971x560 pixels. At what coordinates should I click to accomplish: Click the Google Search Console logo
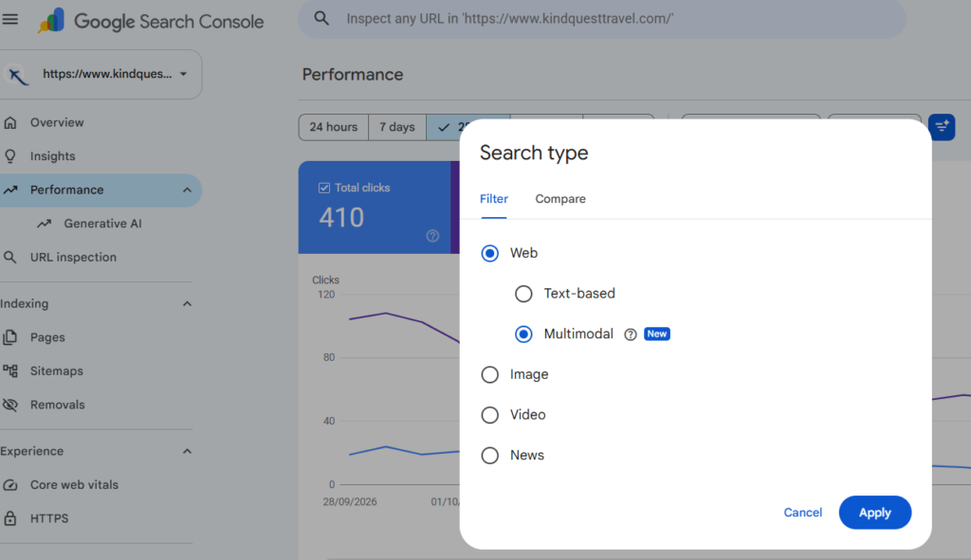(x=151, y=21)
